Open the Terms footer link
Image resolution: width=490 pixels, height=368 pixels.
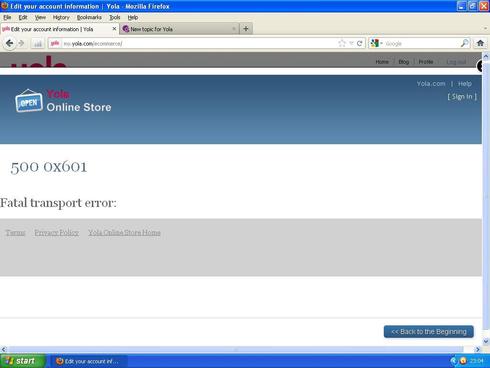click(15, 232)
